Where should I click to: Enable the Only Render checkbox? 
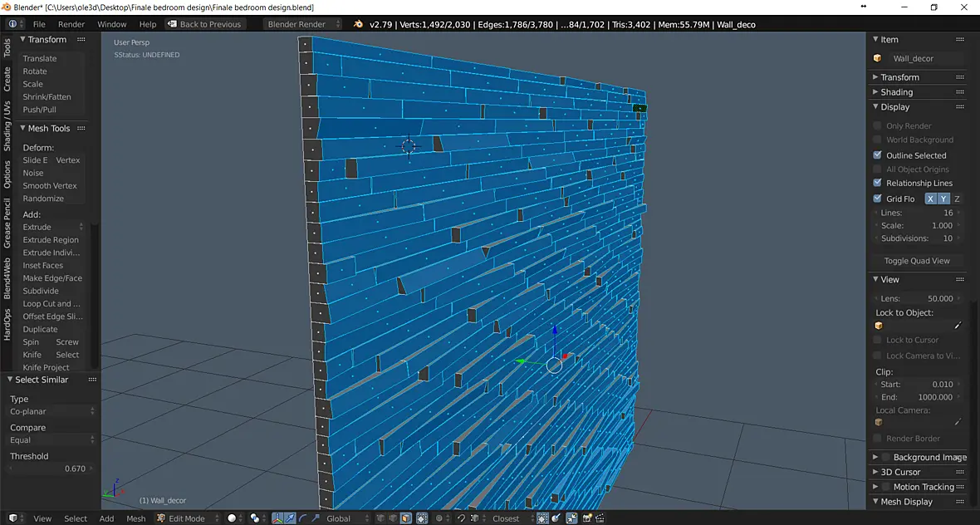point(878,125)
